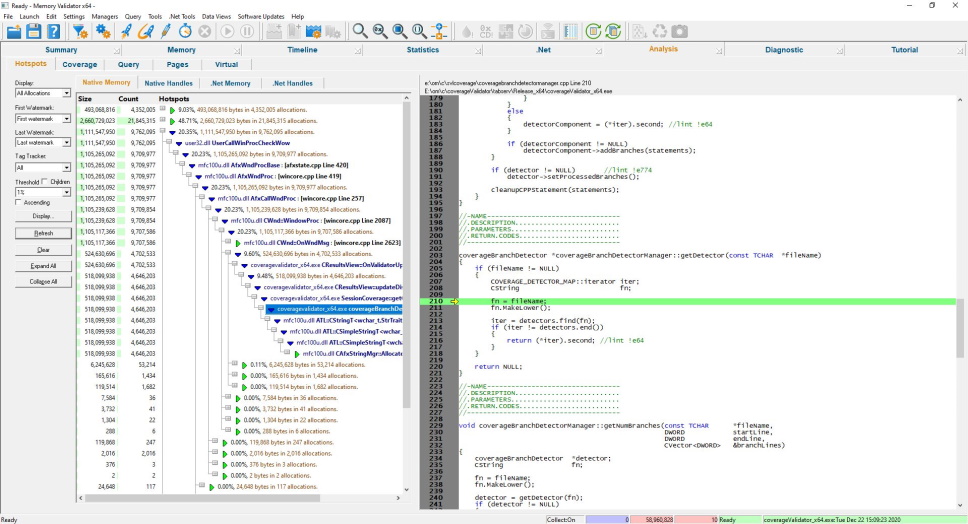Screen dimensions: 968x524
Task: Switch to the .Net Memory tab
Action: tap(230, 83)
